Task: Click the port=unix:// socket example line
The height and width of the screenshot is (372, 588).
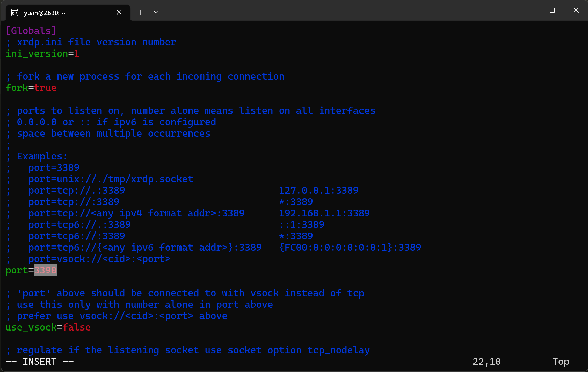Action: coord(111,179)
